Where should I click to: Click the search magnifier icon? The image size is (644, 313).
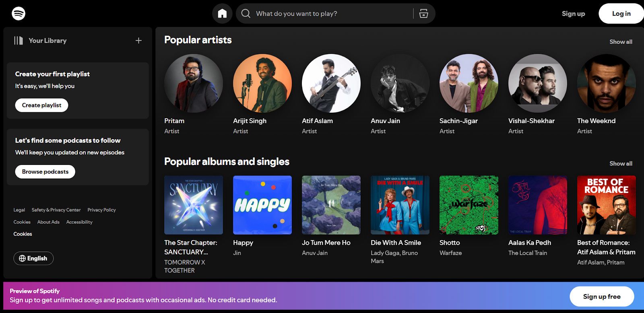coord(246,14)
